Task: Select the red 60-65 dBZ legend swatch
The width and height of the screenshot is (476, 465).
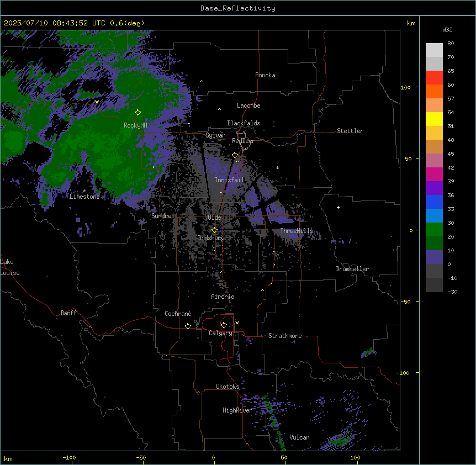Action: tap(434, 78)
